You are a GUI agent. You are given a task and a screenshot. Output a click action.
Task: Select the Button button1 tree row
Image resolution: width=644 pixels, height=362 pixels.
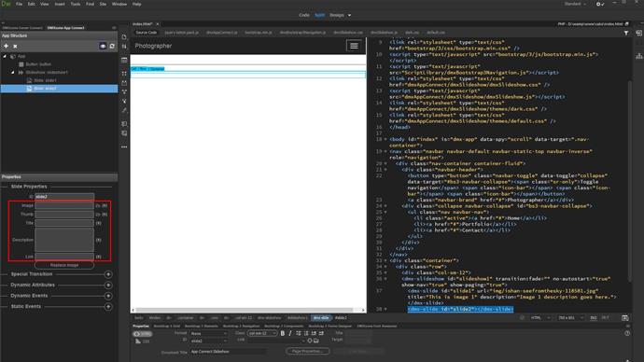(x=59, y=64)
